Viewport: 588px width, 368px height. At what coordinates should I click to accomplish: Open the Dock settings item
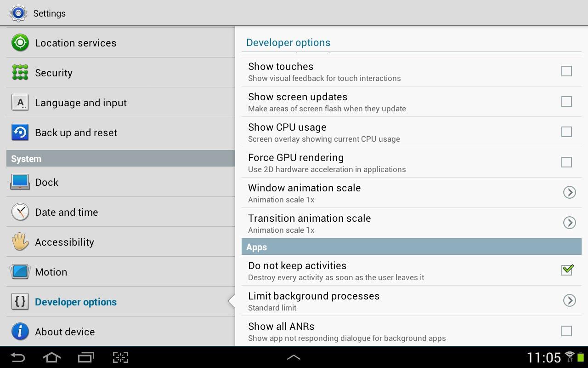(47, 182)
